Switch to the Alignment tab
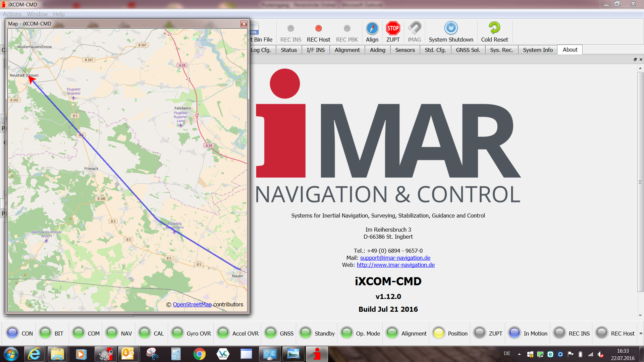This screenshot has width=644, height=362. pos(347,50)
